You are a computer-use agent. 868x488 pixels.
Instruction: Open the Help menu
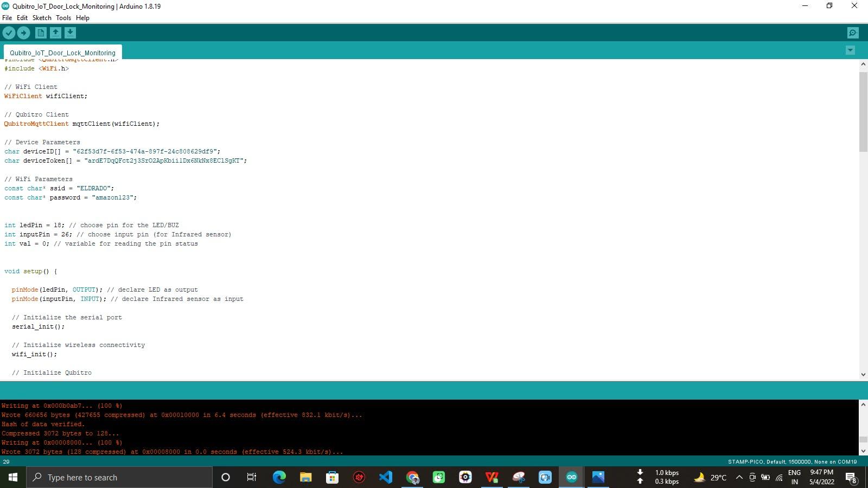(x=82, y=18)
